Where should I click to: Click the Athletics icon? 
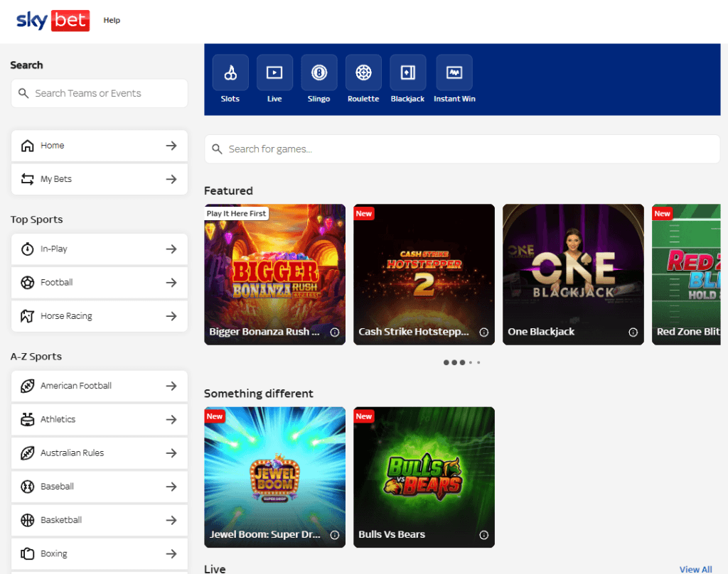coord(28,419)
